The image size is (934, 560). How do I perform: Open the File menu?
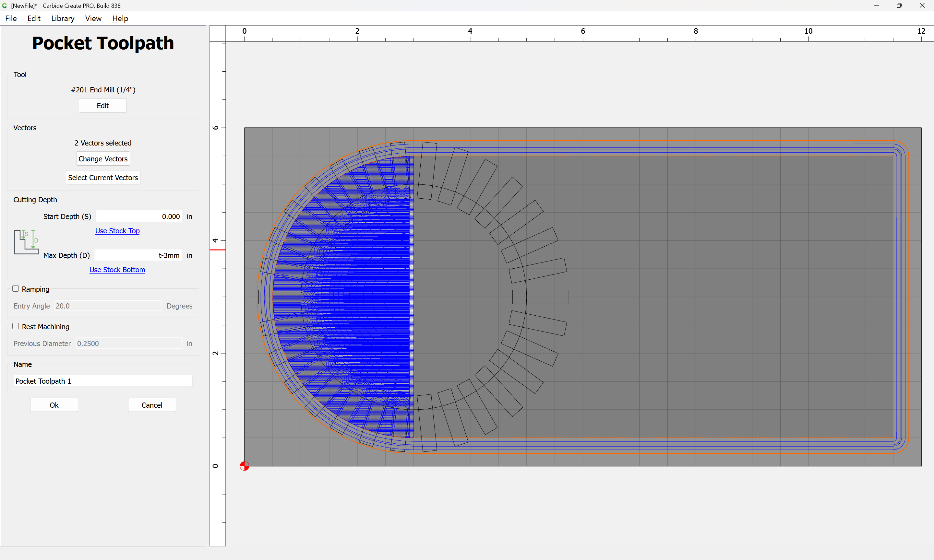point(11,18)
